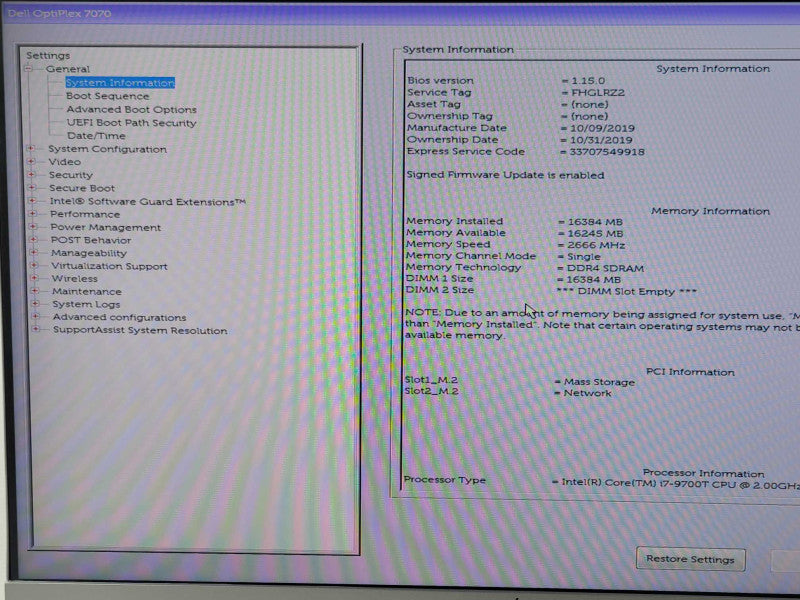This screenshot has height=600, width=800.
Task: Click the Bios version value 1.15.0
Action: [x=588, y=81]
